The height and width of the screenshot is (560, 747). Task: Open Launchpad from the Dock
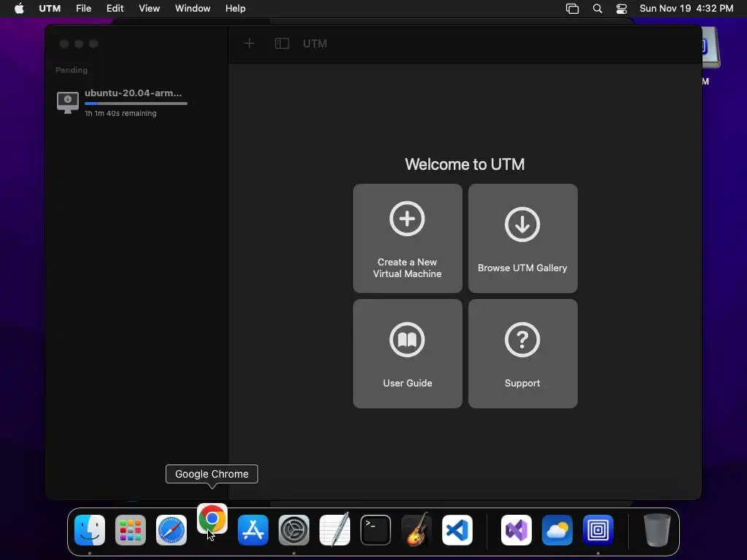(131, 530)
